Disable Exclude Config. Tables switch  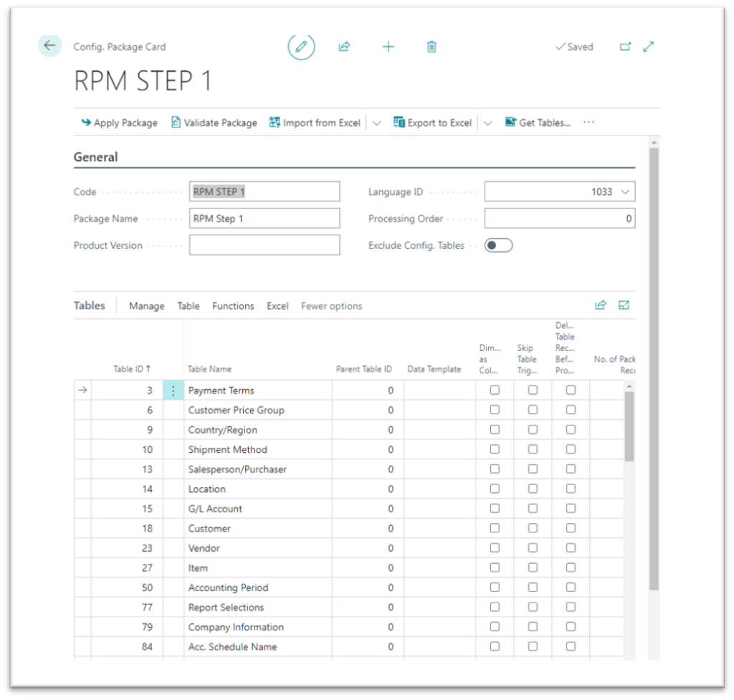pos(498,245)
